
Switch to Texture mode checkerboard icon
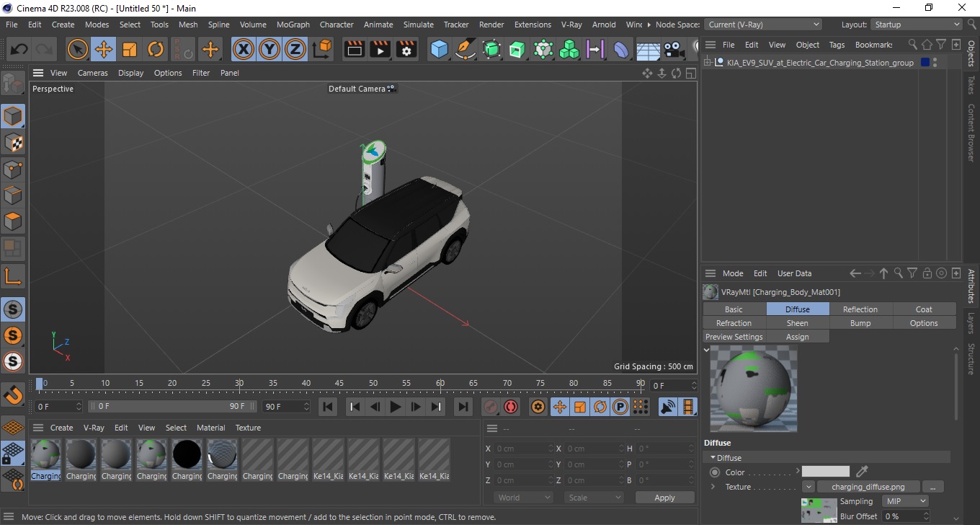tap(13, 143)
